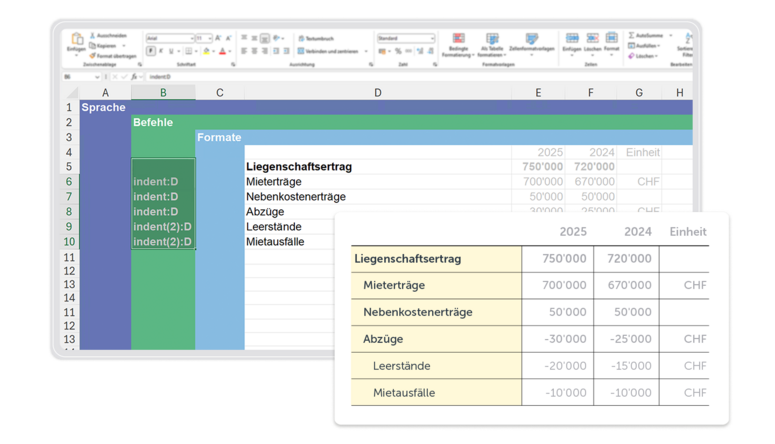Click the Einfügen paste icon

tap(76, 39)
